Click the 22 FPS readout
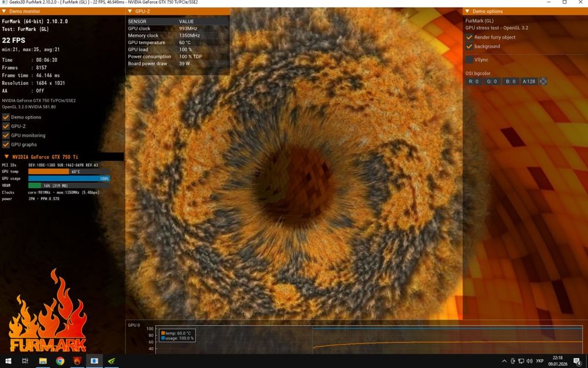588x368 pixels. point(14,40)
